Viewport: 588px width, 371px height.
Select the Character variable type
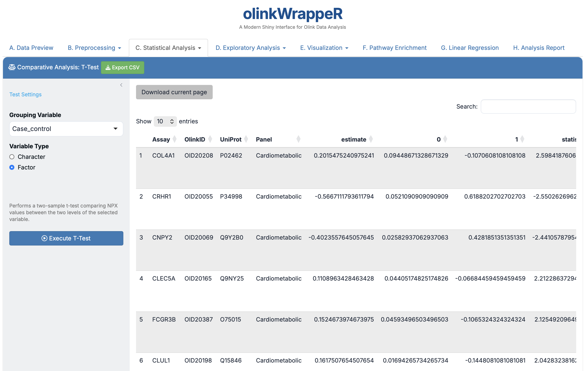coord(12,157)
